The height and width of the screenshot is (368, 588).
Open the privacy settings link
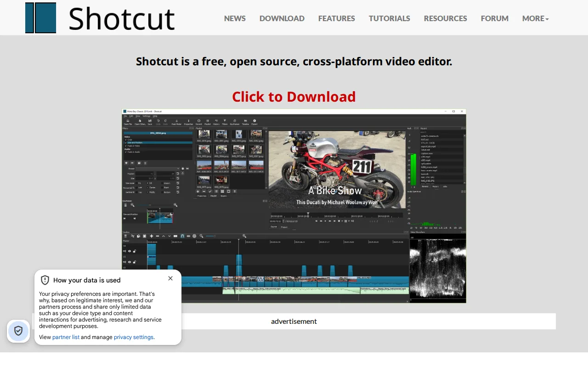[134, 337]
